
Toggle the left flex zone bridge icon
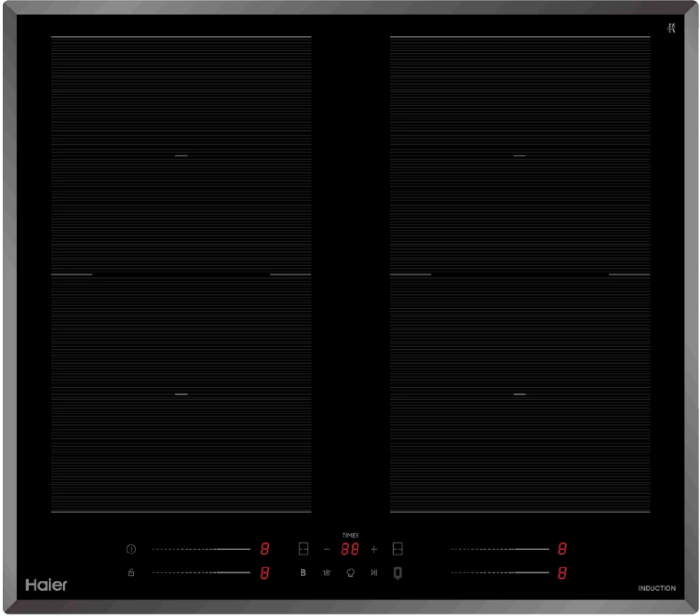tap(302, 549)
